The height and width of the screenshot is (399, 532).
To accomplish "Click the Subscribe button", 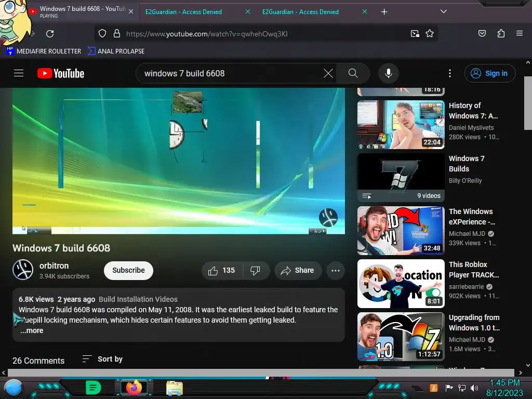I will click(128, 270).
